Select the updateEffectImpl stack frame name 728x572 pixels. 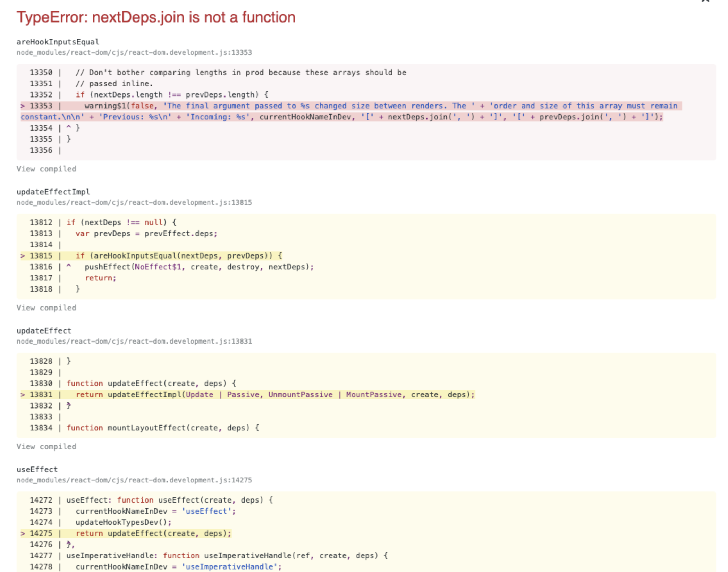pyautogui.click(x=53, y=192)
